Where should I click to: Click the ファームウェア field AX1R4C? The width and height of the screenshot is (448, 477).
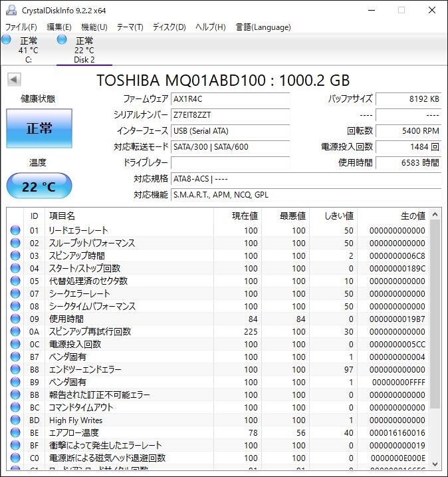231,99
